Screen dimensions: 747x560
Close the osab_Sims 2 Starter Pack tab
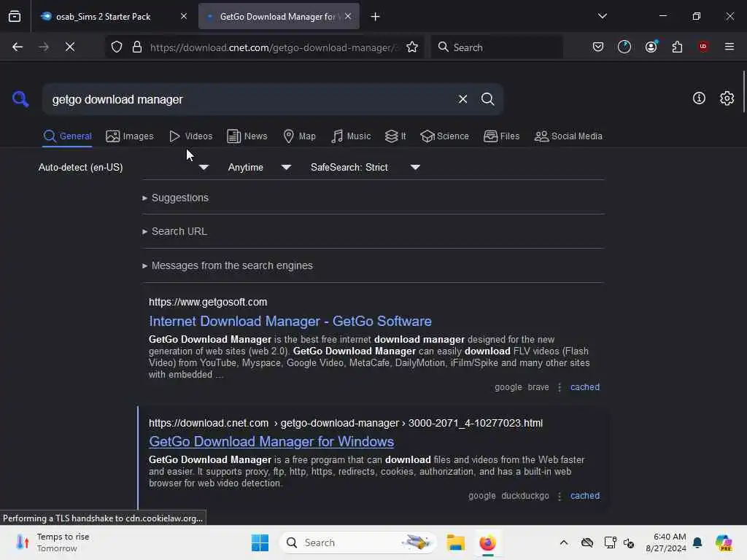[184, 16]
